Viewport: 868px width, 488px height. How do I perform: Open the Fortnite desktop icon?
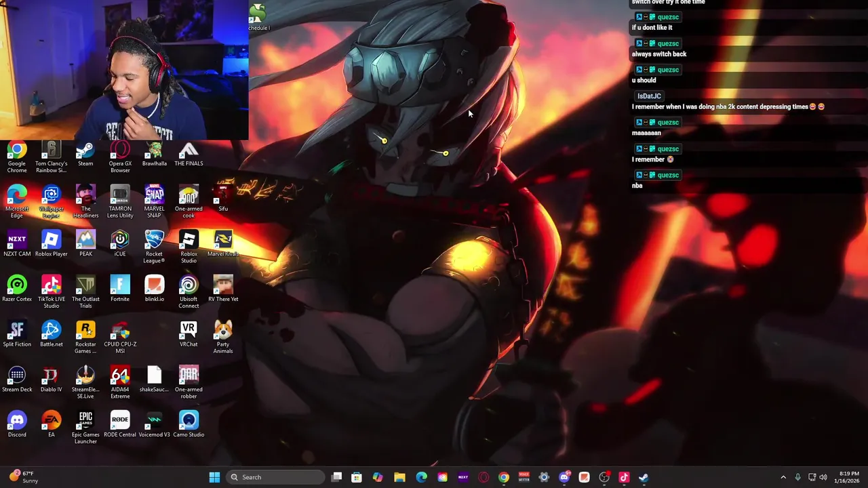[120, 289]
